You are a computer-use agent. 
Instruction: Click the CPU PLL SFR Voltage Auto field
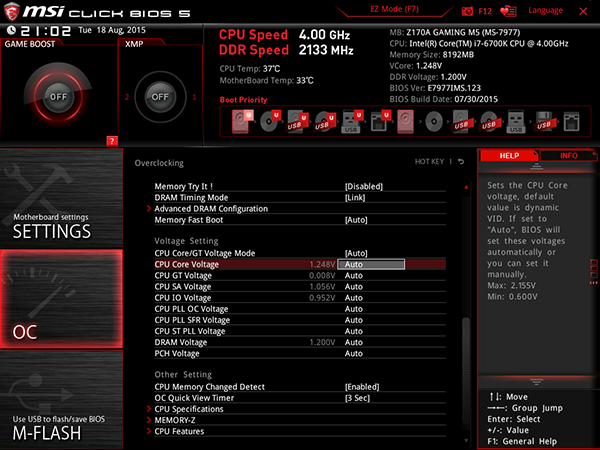[354, 320]
